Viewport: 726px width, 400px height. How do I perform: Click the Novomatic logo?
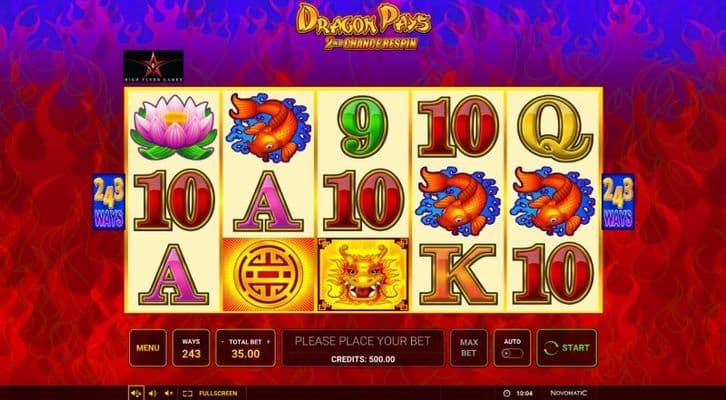click(x=569, y=393)
